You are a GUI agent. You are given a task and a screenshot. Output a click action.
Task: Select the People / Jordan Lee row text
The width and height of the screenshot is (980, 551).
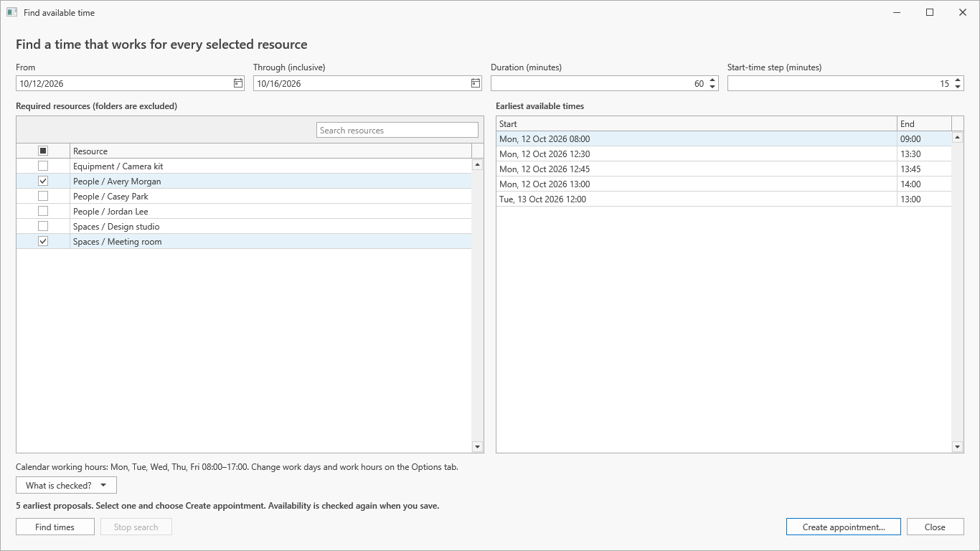point(110,211)
